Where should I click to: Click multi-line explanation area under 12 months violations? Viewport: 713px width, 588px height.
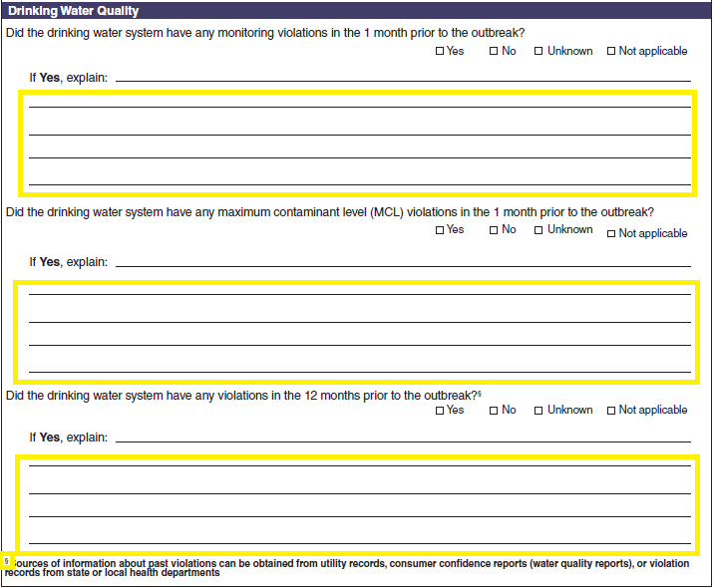coord(357,505)
